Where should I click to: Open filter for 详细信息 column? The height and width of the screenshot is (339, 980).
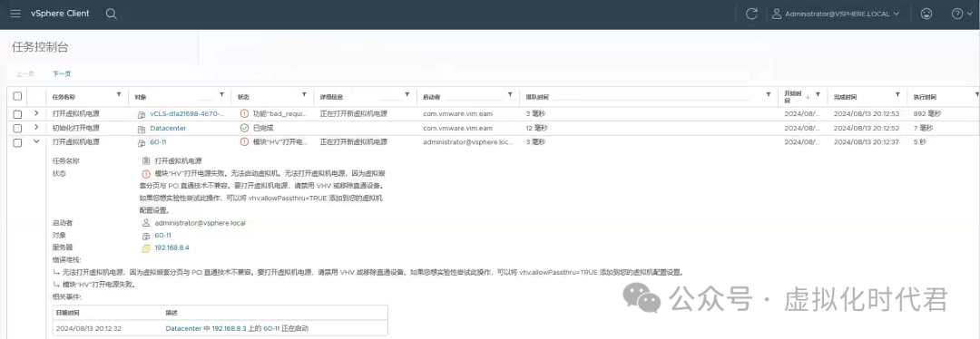407,95
